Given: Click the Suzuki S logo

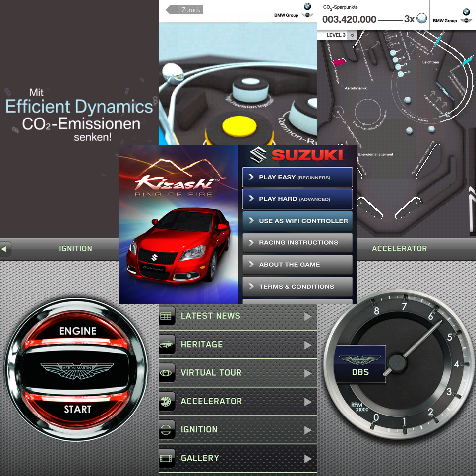Looking at the screenshot, I should coord(258,154).
